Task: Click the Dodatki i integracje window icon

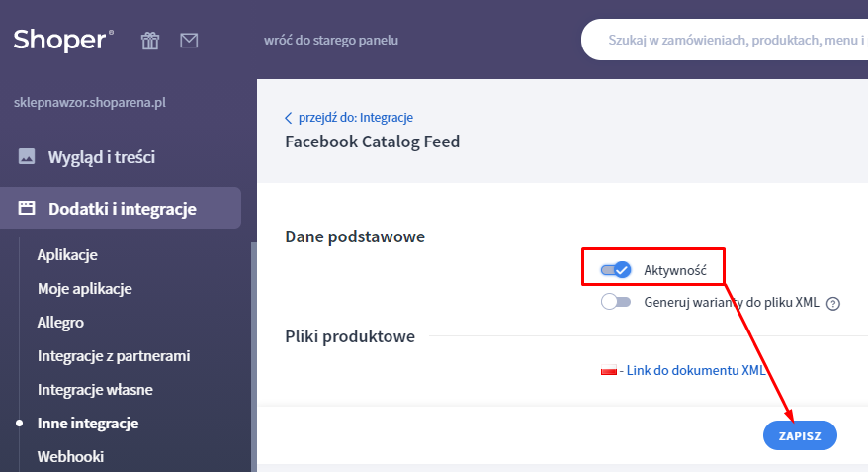Action: [x=27, y=209]
